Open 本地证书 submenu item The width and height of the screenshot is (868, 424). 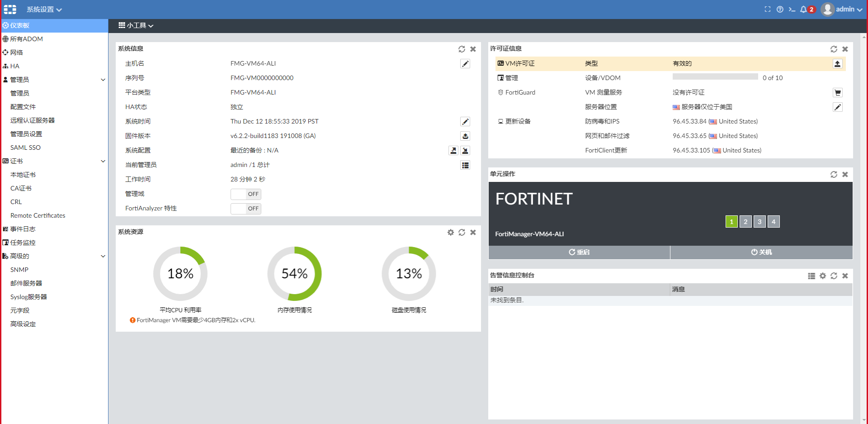(x=23, y=175)
